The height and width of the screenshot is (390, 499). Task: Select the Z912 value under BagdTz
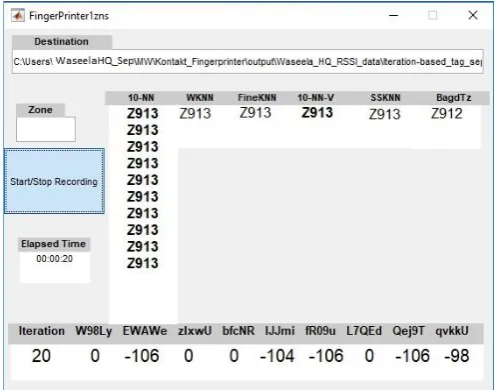point(447,114)
